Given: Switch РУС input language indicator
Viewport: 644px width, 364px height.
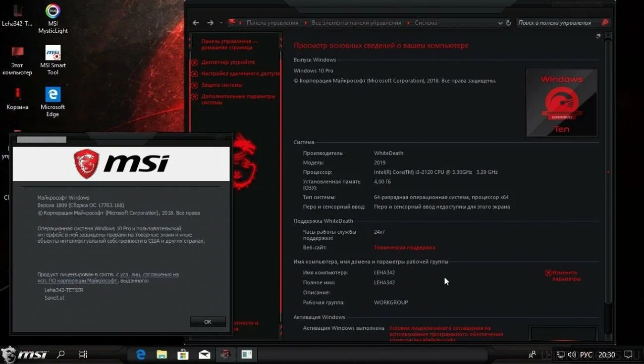Looking at the screenshot, I should coord(586,355).
